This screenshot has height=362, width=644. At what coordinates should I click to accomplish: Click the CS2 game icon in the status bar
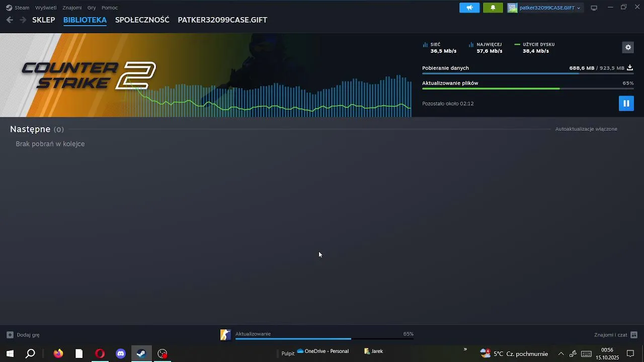click(x=225, y=335)
